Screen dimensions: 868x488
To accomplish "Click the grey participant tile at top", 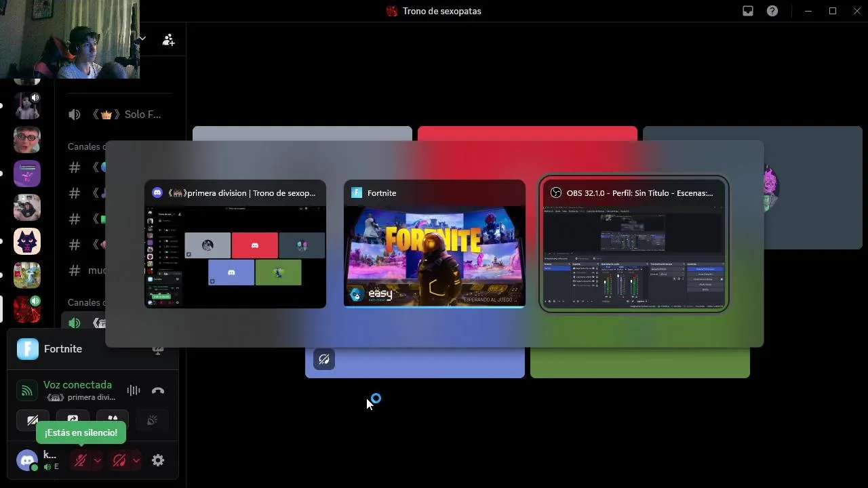I will [x=302, y=133].
